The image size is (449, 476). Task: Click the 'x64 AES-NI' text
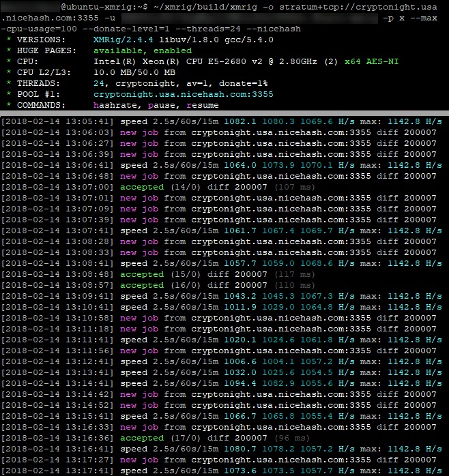click(x=371, y=61)
